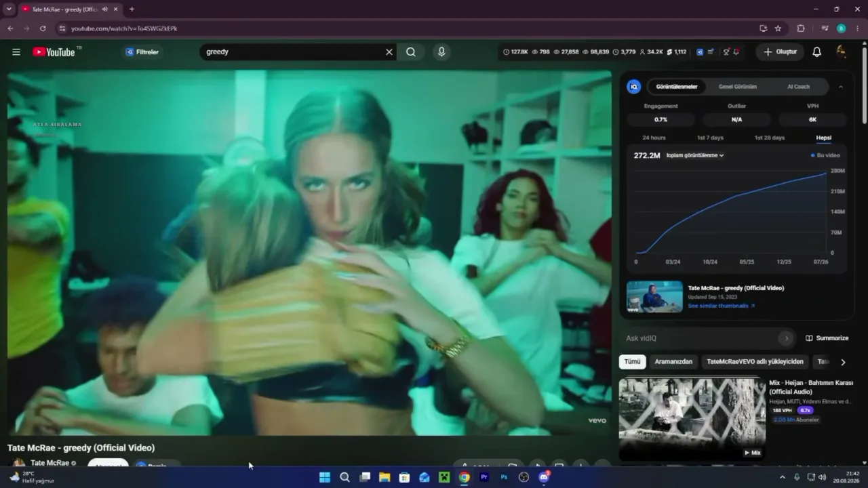Select the Hepsi time range

pos(823,138)
